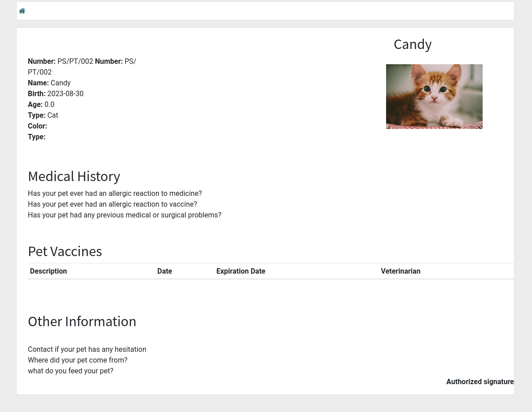Select the Name: Candy line

[49, 83]
